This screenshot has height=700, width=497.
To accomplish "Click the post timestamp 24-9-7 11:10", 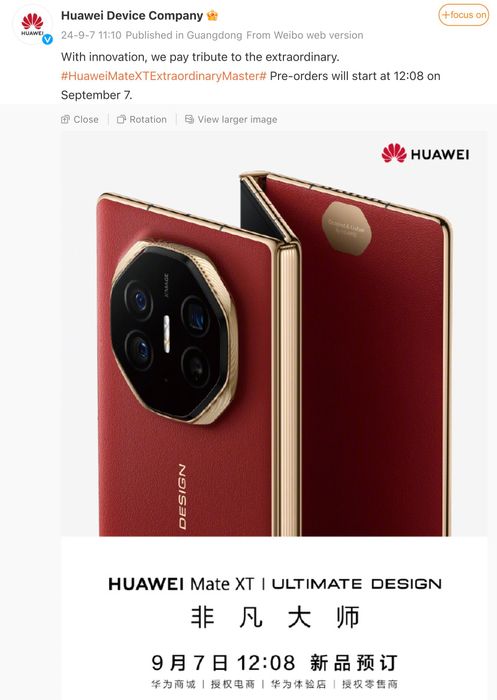I will [91, 35].
